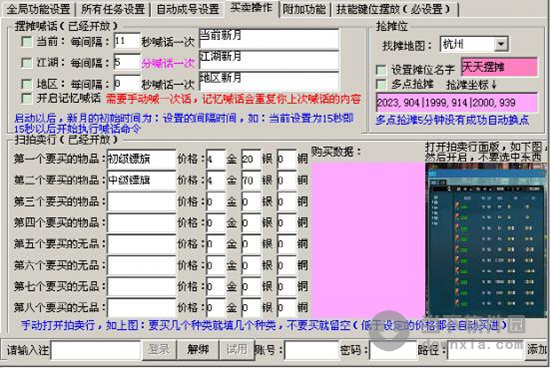Click first item gold price field
Image resolution: width=550 pixels, height=368 pixels.
[215, 159]
